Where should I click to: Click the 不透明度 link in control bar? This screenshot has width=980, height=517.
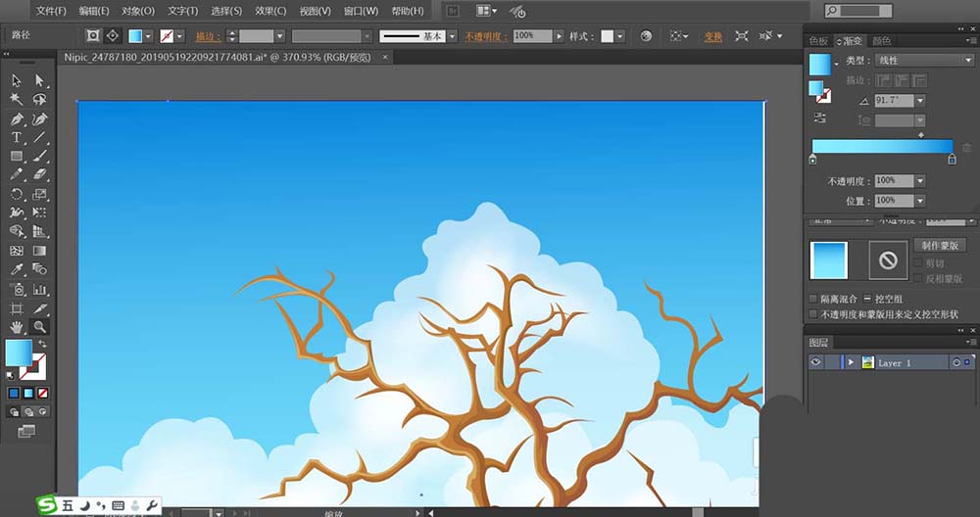click(x=486, y=36)
